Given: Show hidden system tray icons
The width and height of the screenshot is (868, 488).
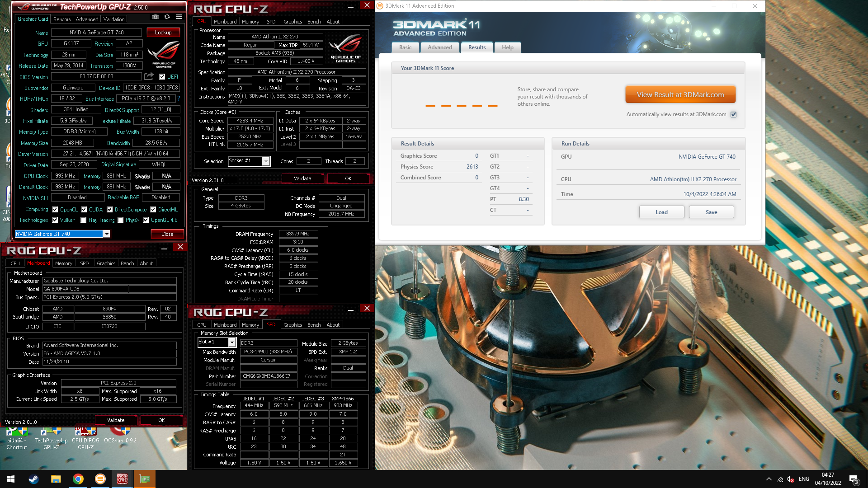Looking at the screenshot, I should pos(769,479).
